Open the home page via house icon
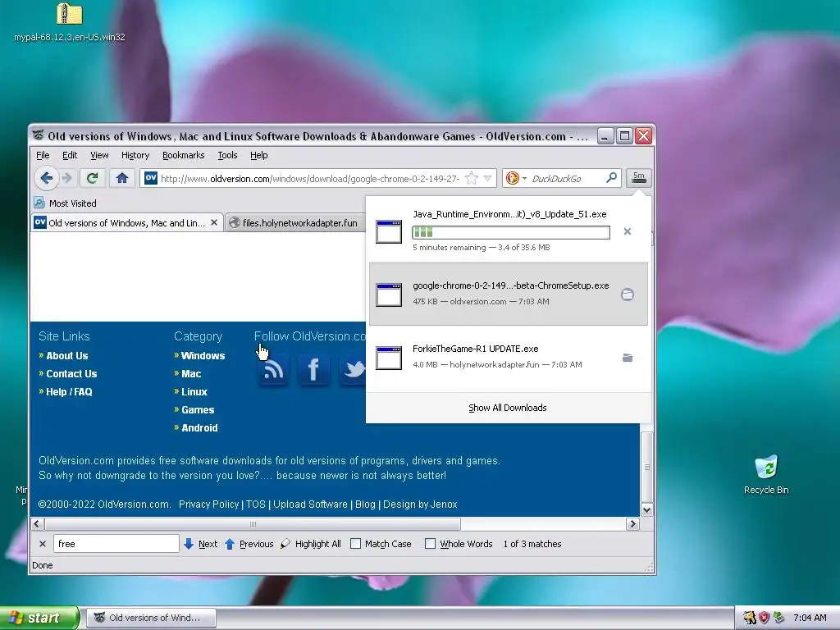This screenshot has height=630, width=840. click(122, 178)
